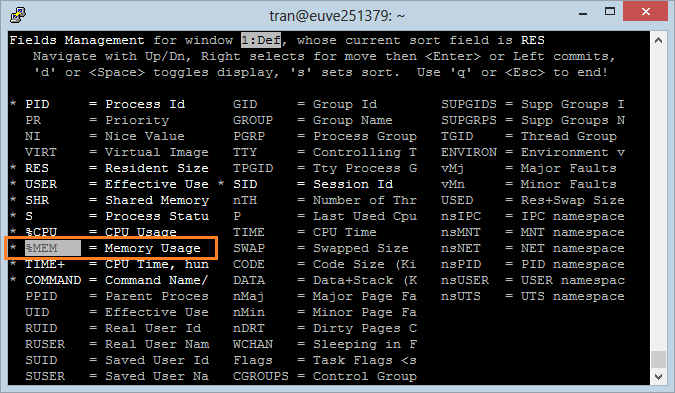Minimize the PuTTY terminal window
Viewport: 675px width, 393px height.
tap(583, 13)
